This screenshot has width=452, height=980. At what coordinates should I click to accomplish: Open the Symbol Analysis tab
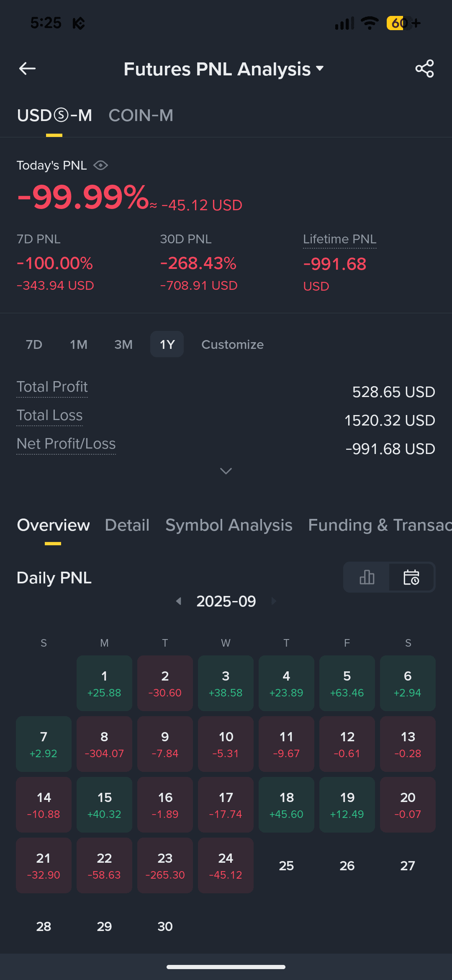[x=229, y=525]
